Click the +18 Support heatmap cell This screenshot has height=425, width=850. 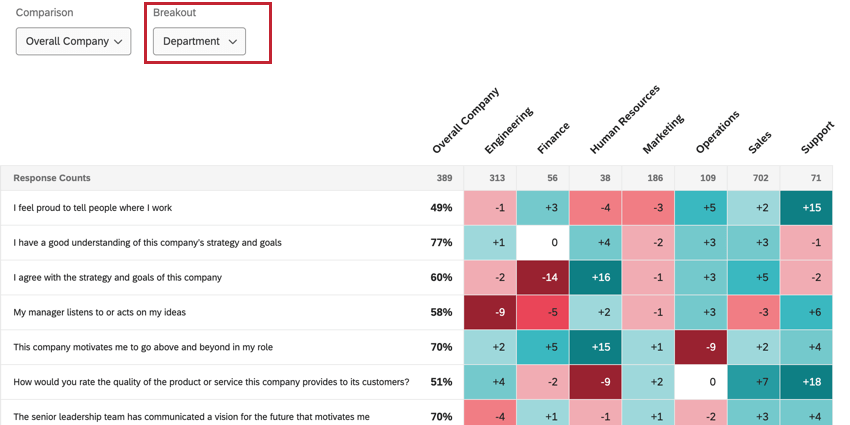pyautogui.click(x=806, y=381)
